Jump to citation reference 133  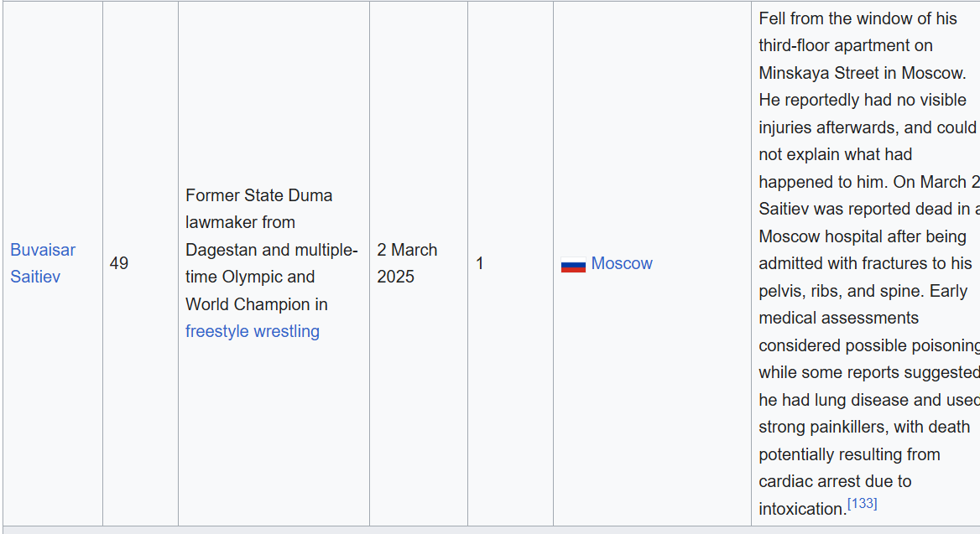click(x=862, y=504)
